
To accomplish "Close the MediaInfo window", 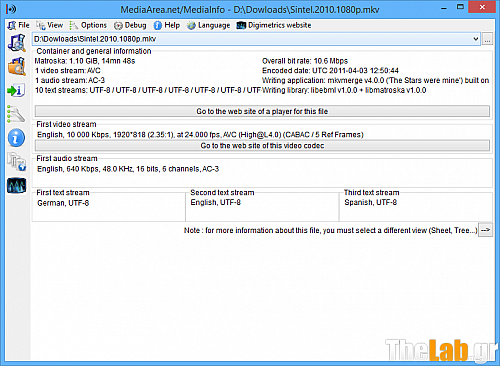I will pos(482,7).
